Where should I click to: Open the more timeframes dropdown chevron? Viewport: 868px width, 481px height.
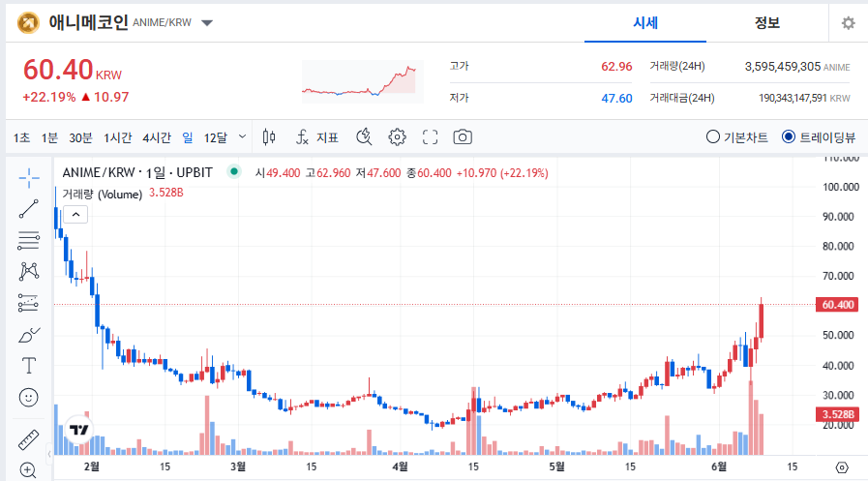click(242, 136)
